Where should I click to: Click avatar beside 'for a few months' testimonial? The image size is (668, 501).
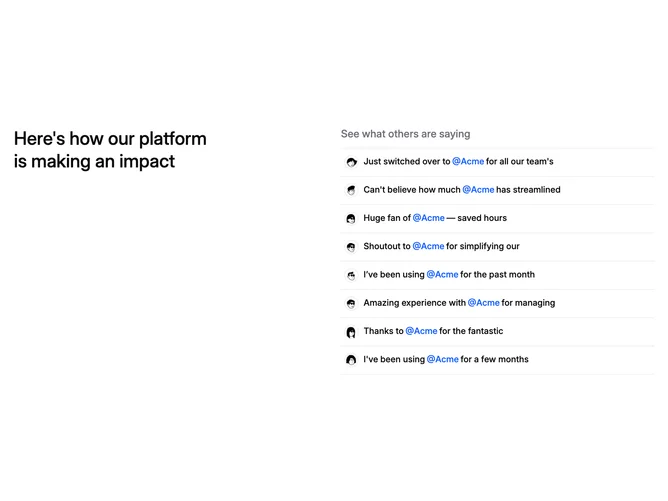[x=351, y=360]
